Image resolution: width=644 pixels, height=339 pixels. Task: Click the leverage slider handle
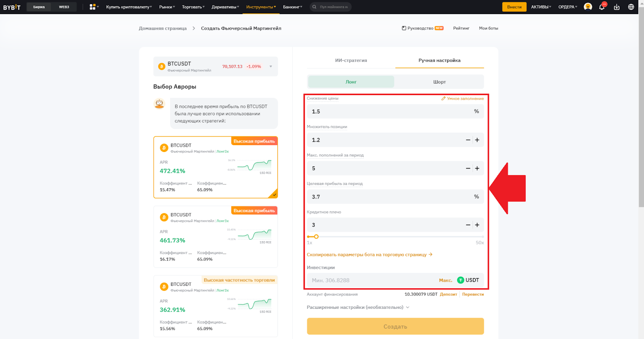(316, 237)
